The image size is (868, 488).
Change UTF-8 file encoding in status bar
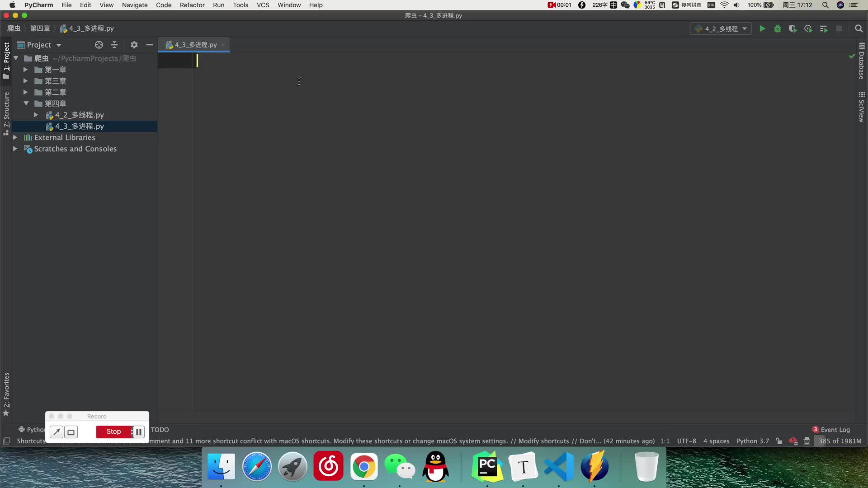[686, 441]
